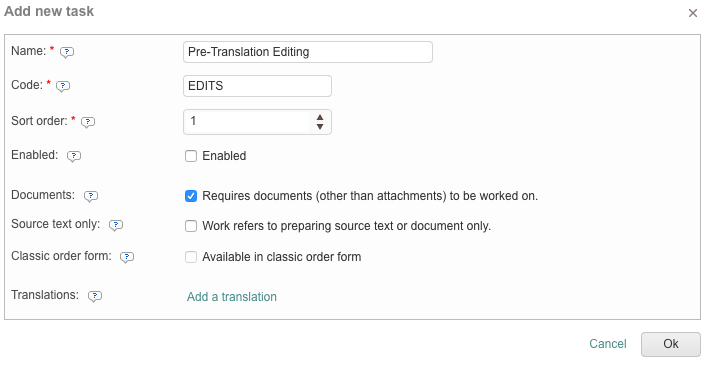Check the Work refers to preparing source text box
This screenshot has width=708, height=367.
coord(191,226)
